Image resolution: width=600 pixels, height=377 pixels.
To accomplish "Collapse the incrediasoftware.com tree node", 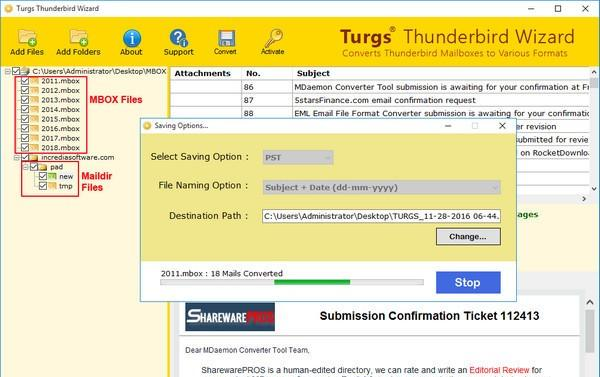I will click(16, 158).
